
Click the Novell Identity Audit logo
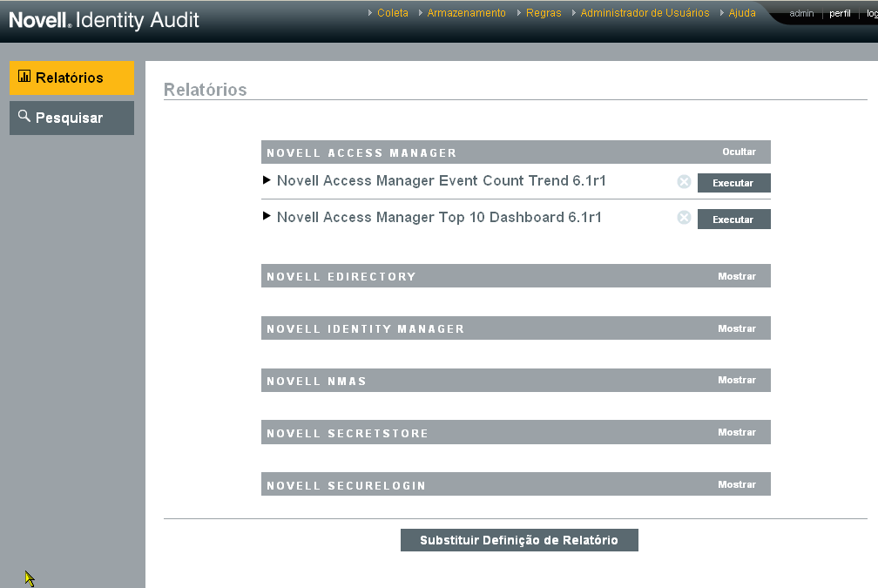[105, 20]
